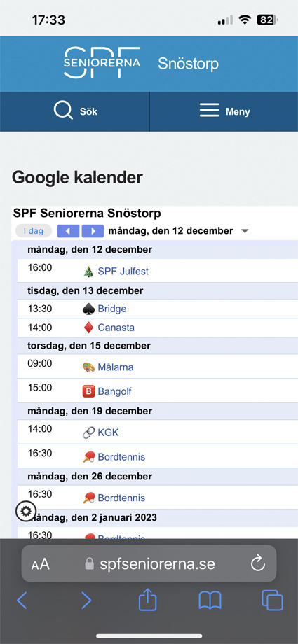This screenshot has width=298, height=644.
Task: Tap the gear settings icon
Action: pyautogui.click(x=25, y=511)
